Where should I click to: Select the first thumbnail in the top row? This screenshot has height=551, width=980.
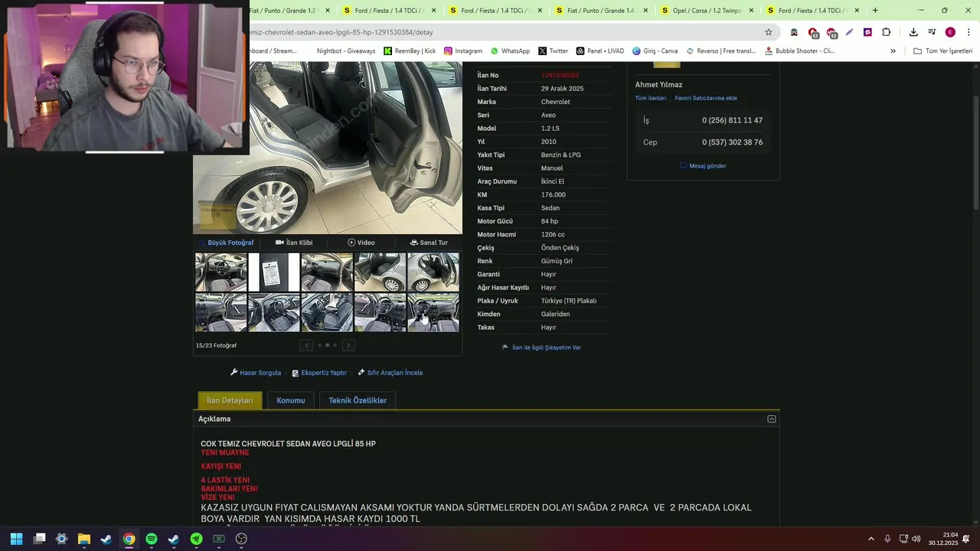(220, 272)
